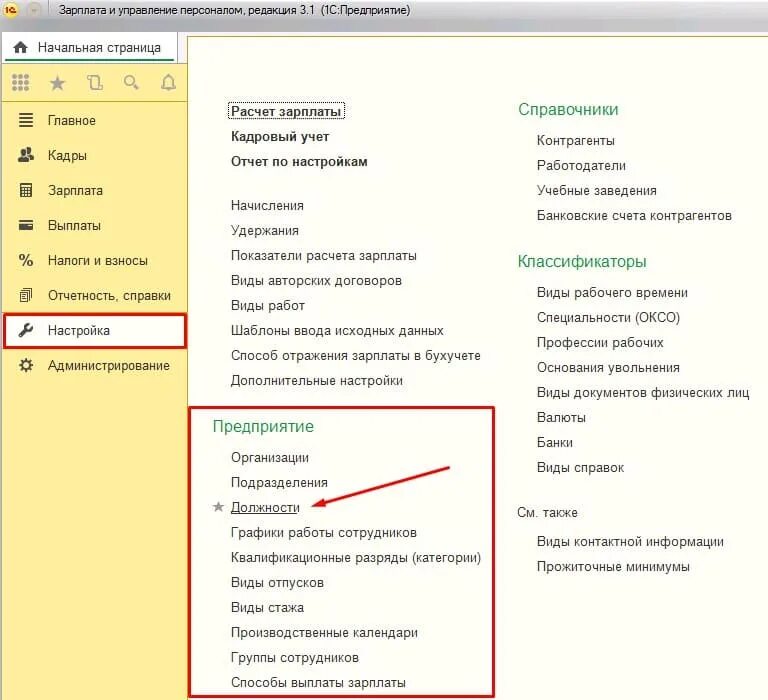Open the search magnifier icon
Screen dimensions: 768x700
[x=131, y=82]
